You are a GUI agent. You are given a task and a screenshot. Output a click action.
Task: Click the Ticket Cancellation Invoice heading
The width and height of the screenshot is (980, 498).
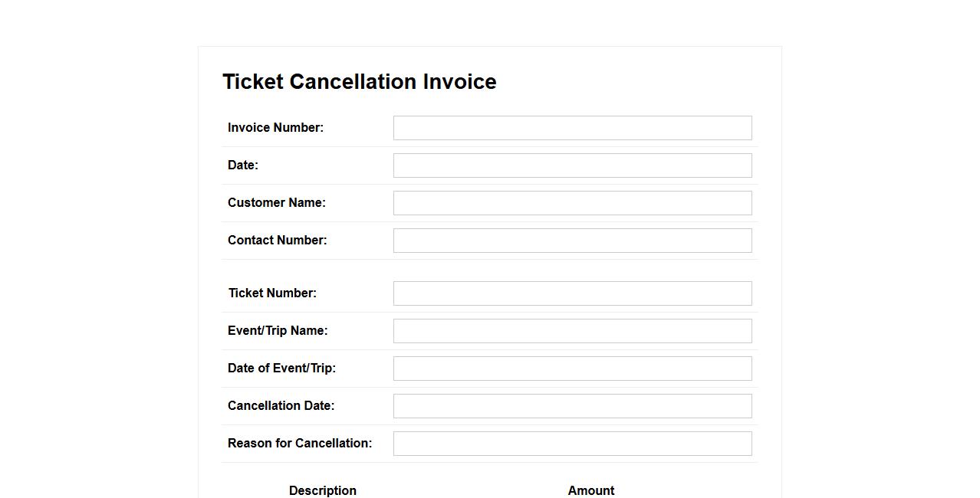359,82
